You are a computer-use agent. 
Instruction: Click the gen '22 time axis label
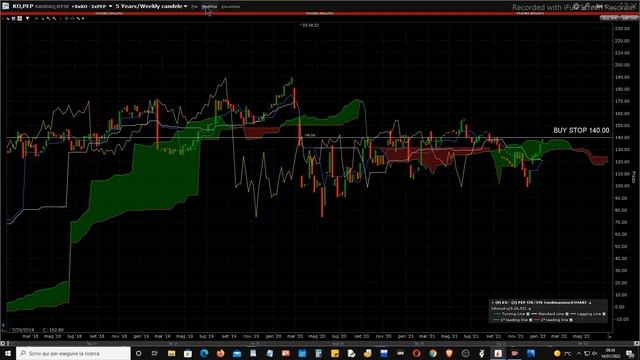point(538,336)
